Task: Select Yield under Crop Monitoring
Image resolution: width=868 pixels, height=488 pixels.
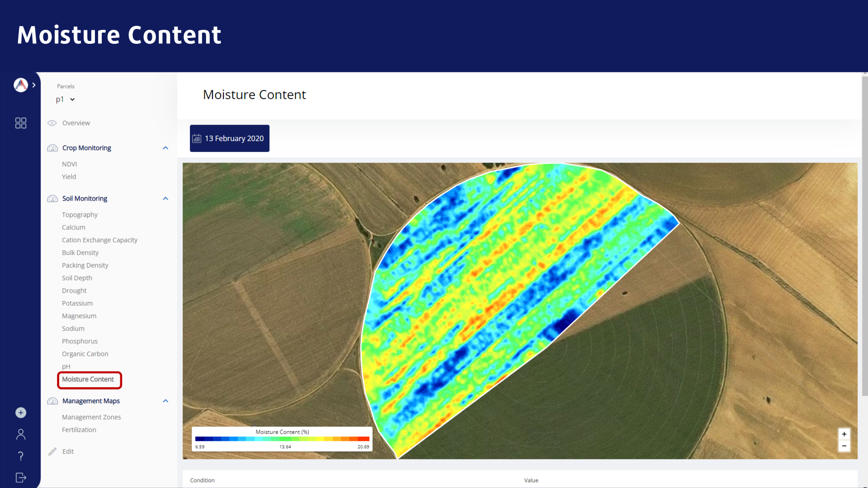Action: point(69,177)
